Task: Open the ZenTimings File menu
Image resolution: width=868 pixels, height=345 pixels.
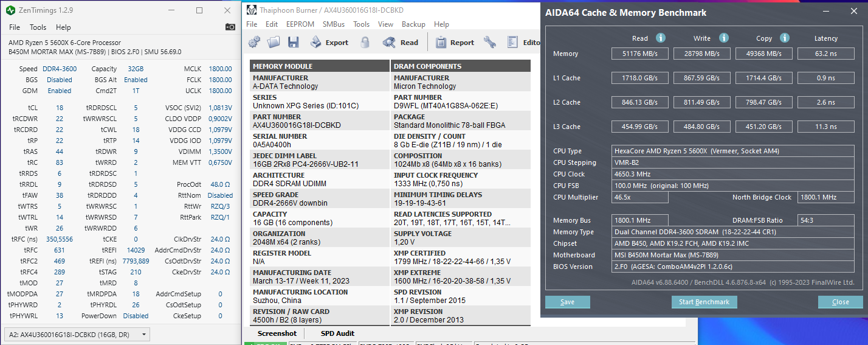Action: tap(15, 27)
